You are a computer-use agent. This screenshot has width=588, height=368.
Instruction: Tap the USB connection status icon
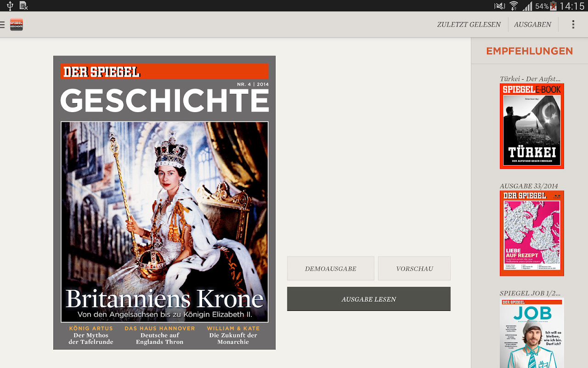(10, 6)
